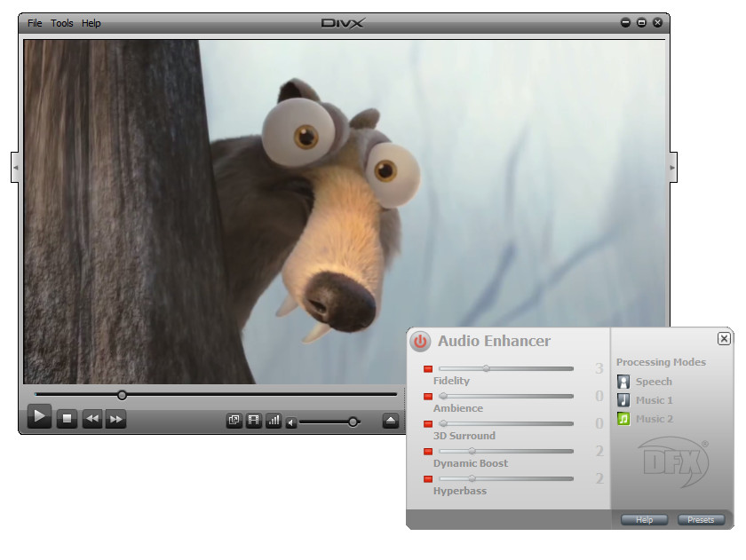Maximize the DivX player window

tap(641, 22)
